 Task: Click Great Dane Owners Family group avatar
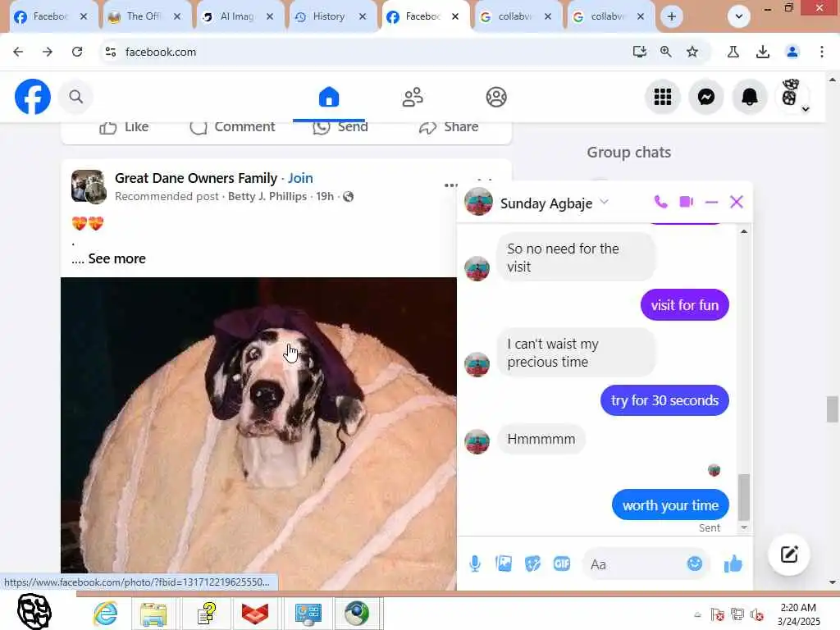click(x=89, y=187)
